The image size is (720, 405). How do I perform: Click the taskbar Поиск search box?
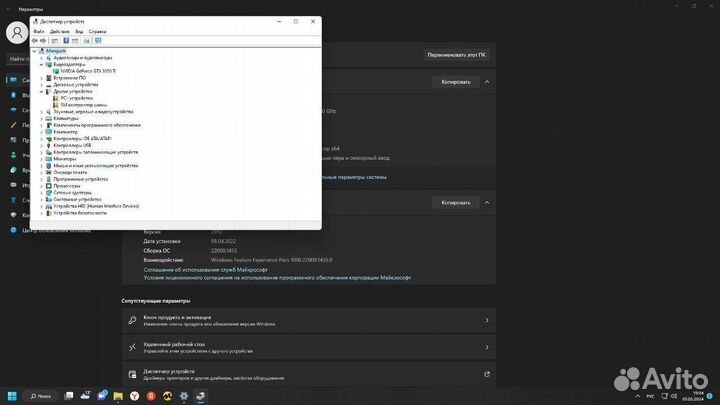[x=41, y=396]
